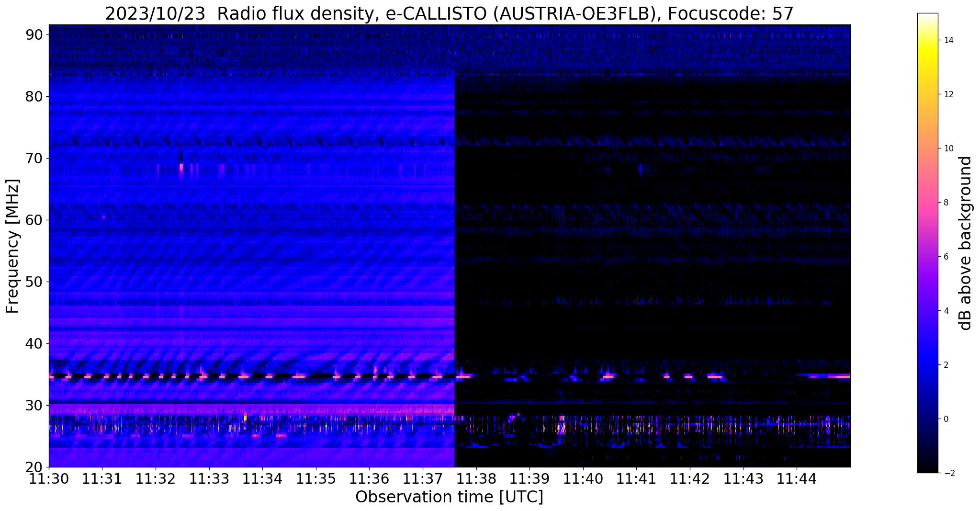Click the 11:34 time tick label
This screenshot has width=980, height=511.
[x=262, y=479]
